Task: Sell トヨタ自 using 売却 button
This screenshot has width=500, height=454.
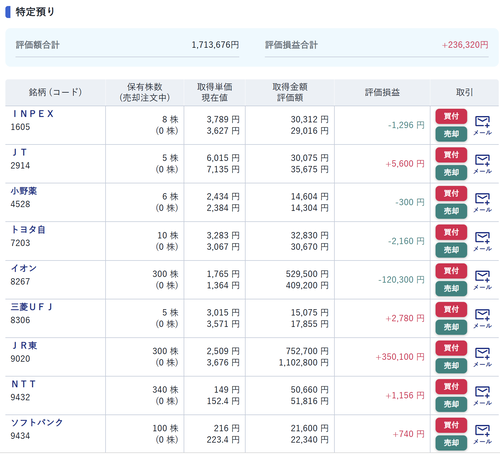Action: pyautogui.click(x=451, y=250)
